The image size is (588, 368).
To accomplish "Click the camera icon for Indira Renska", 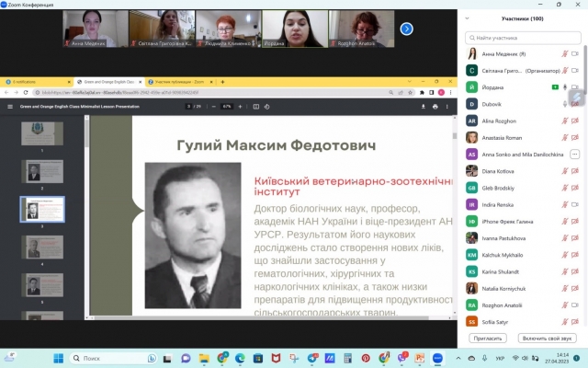I will pos(575,204).
